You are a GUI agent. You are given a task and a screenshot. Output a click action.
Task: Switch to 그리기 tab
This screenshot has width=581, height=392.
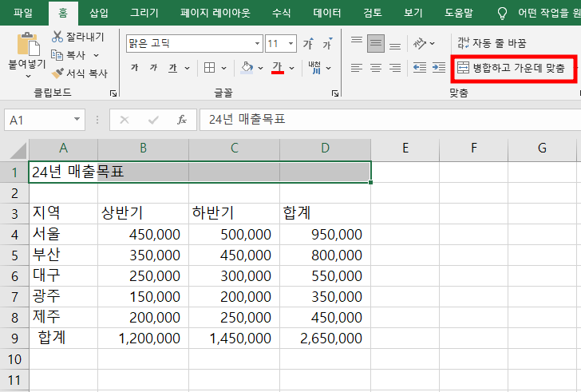144,13
